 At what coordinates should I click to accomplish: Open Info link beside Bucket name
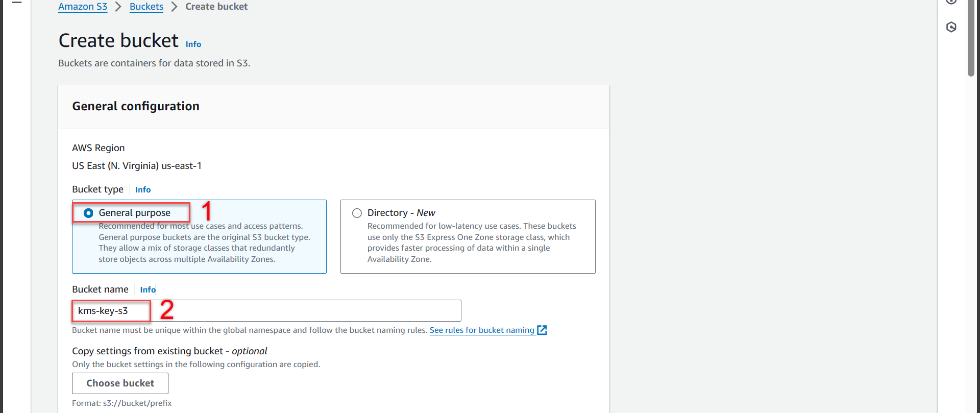[148, 290]
